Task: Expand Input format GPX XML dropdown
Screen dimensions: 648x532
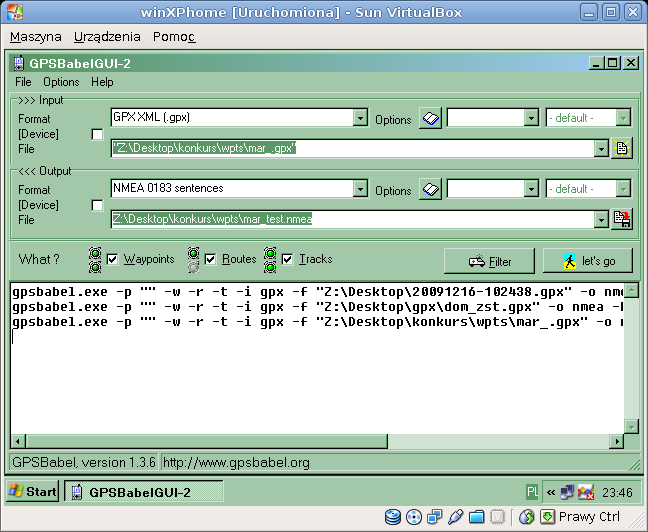Action: 360,118
